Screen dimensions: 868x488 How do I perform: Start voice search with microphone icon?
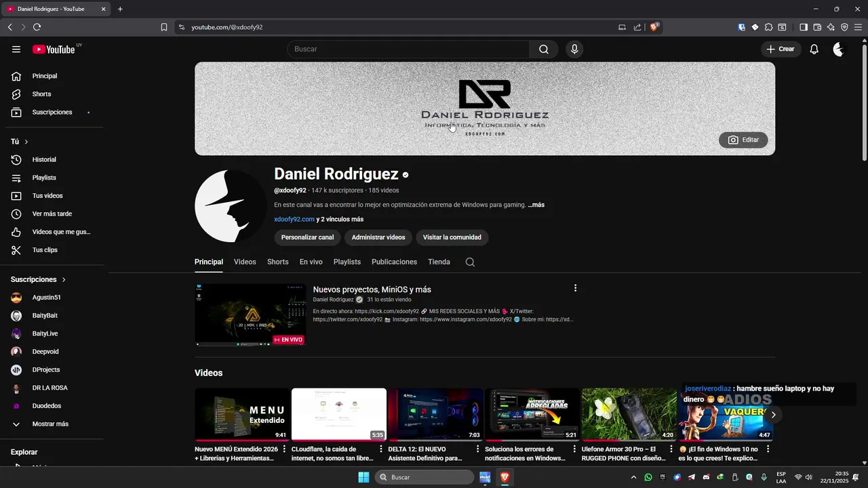point(574,49)
